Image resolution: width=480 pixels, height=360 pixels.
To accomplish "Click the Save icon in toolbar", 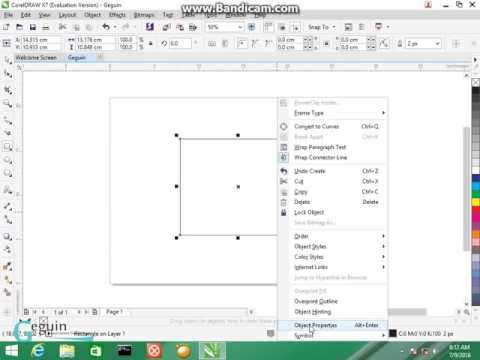I will pos(33,27).
